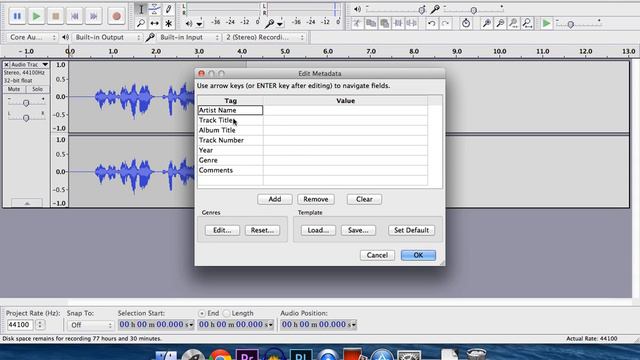Click the Silence audio icon
This screenshot has height=360, width=640.
click(x=411, y=23)
